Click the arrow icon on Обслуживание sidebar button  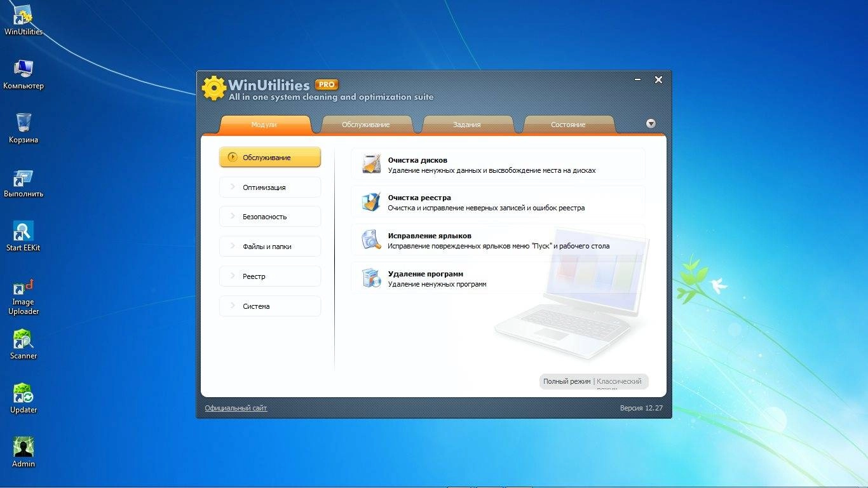pyautogui.click(x=233, y=157)
